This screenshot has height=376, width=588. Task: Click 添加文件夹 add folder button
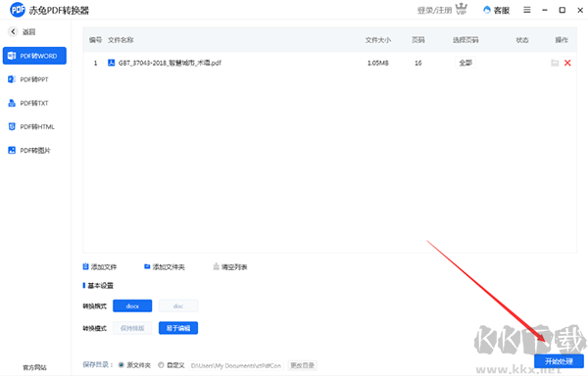click(x=165, y=266)
